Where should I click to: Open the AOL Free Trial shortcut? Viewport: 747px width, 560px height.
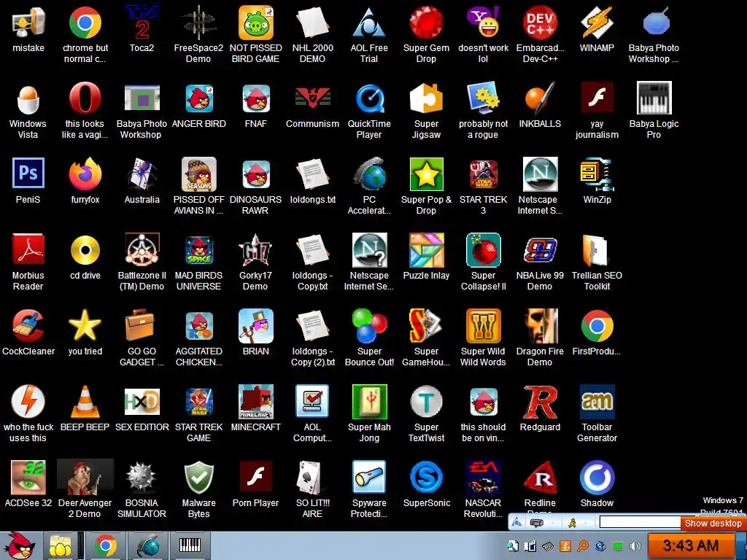coord(369,23)
